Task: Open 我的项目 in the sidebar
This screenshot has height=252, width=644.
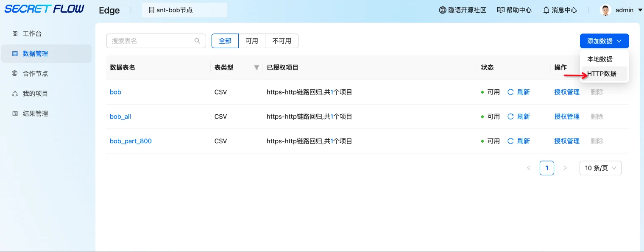Action: coord(46,94)
